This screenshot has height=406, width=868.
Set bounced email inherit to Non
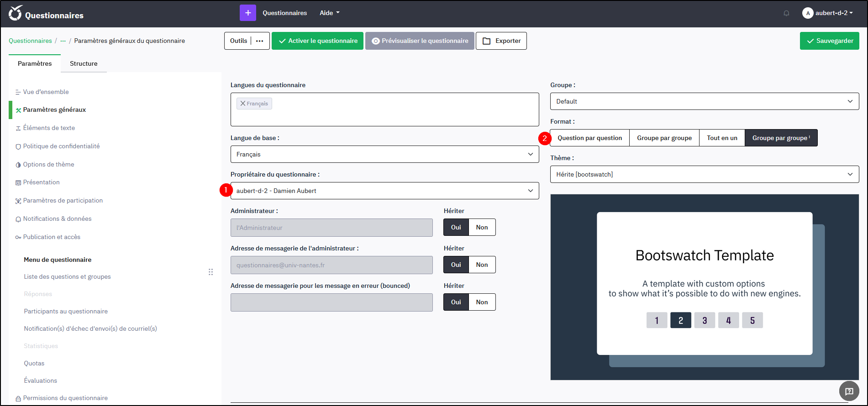tap(482, 302)
